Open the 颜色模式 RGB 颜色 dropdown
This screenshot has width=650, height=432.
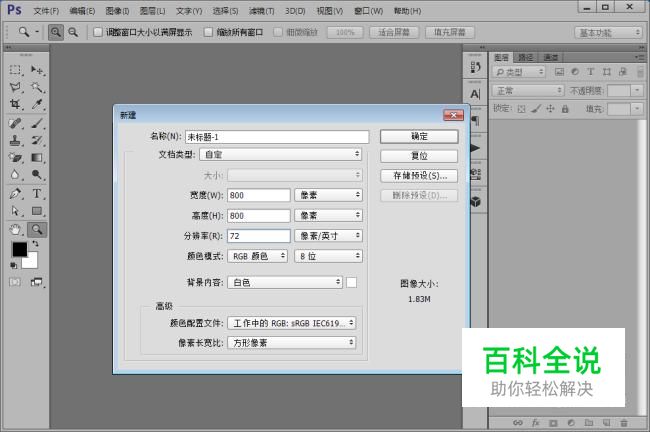pos(257,256)
